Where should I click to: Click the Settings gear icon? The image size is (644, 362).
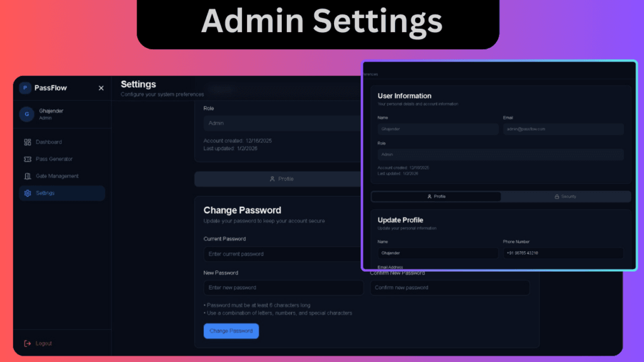28,194
